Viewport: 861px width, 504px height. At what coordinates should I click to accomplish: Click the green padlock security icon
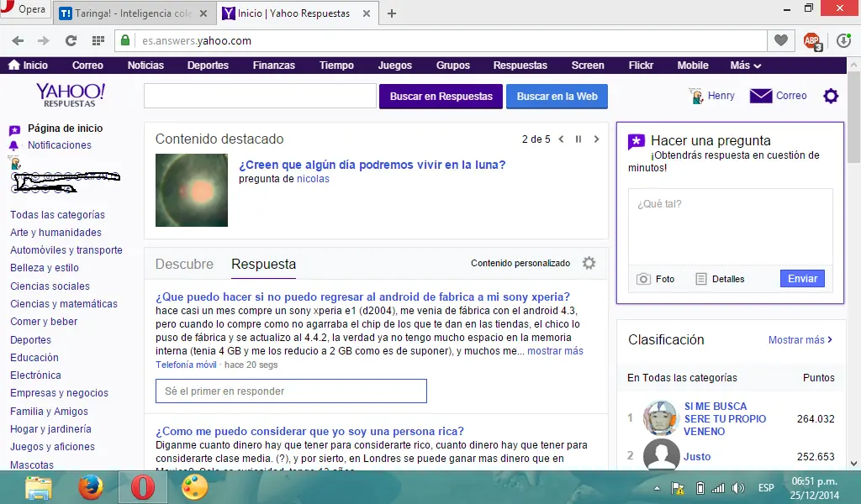(125, 40)
